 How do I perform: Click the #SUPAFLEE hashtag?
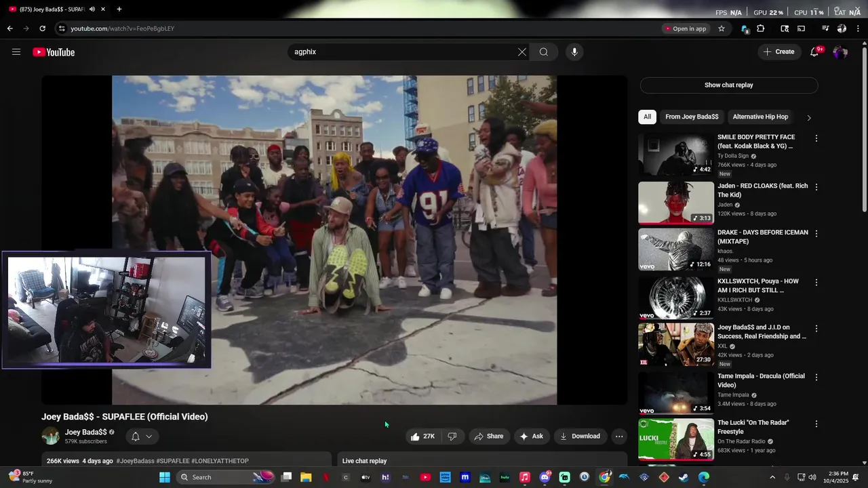(173, 461)
